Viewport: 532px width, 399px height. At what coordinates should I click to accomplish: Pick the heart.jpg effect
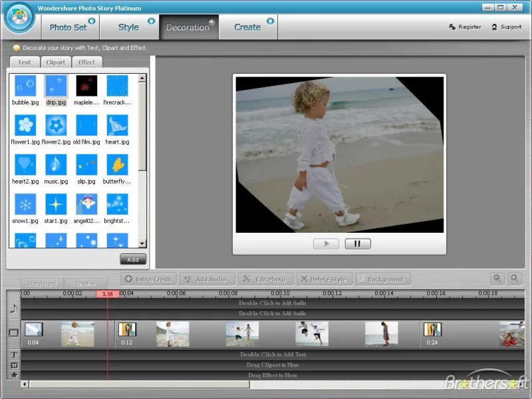[118, 125]
